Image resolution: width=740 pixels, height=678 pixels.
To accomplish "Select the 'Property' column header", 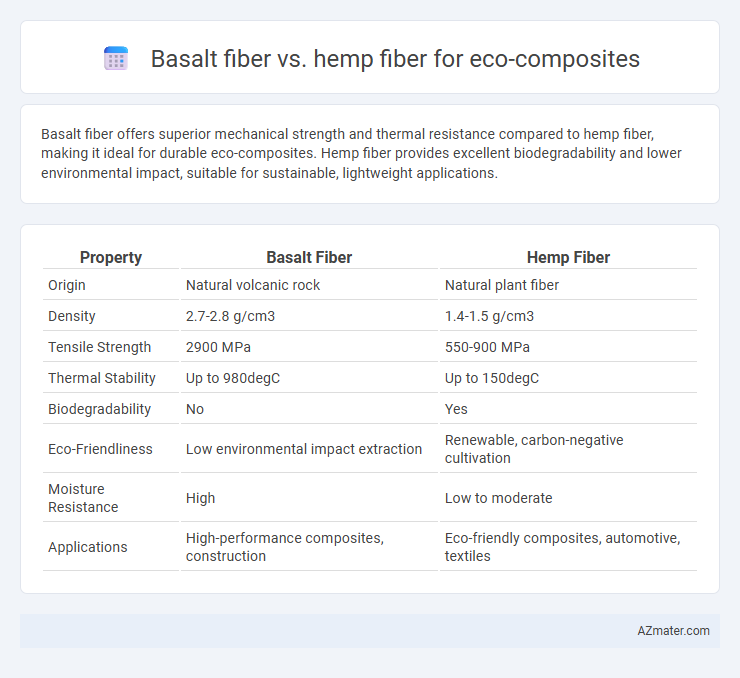I will [111, 257].
